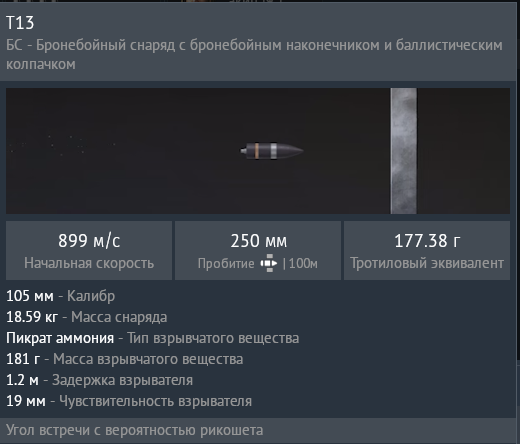Click the 19 мм fuse sensitivity row
This screenshot has height=444, width=520.
[x=129, y=401]
